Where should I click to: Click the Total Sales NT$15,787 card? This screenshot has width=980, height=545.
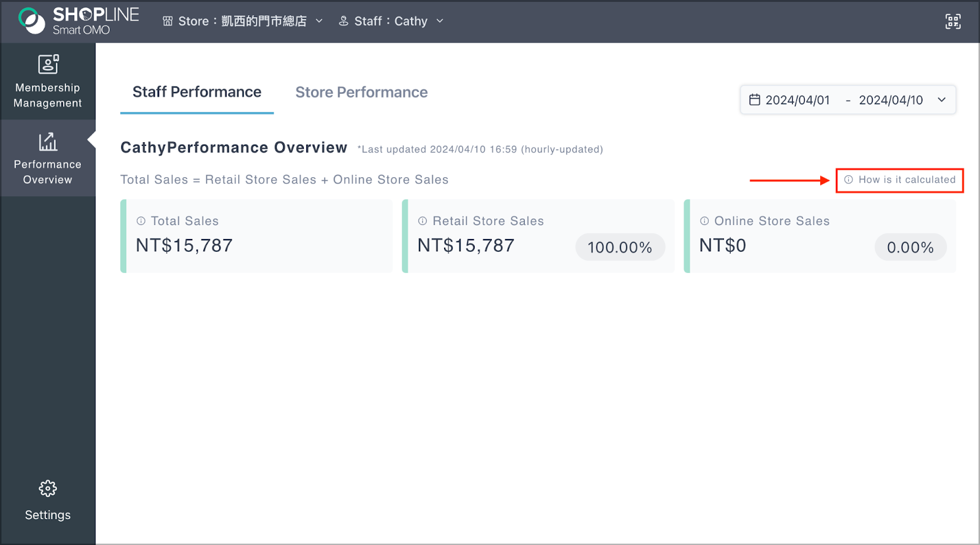click(257, 236)
